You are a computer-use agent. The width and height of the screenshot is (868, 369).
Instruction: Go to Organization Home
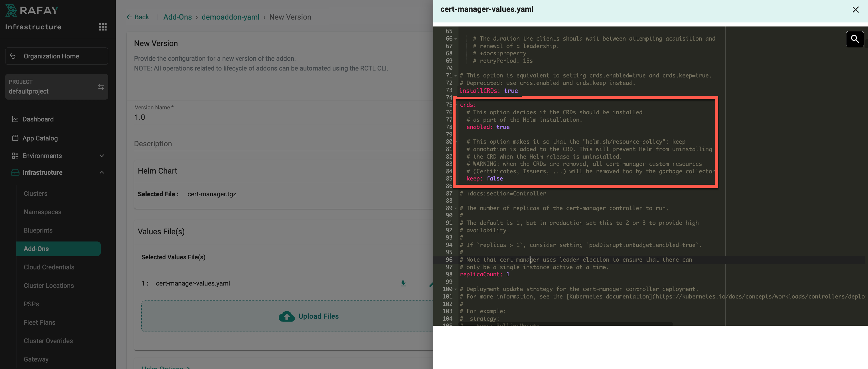57,56
